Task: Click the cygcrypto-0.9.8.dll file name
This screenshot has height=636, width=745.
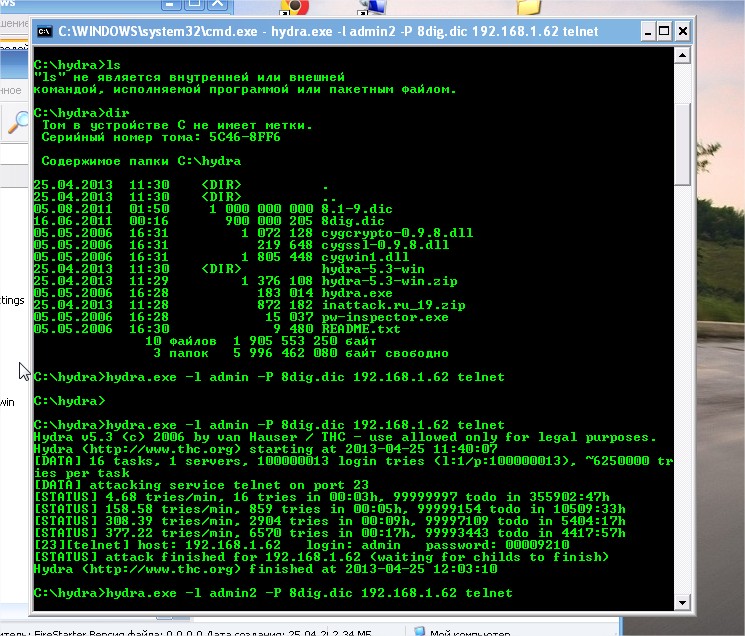Action: (397, 233)
